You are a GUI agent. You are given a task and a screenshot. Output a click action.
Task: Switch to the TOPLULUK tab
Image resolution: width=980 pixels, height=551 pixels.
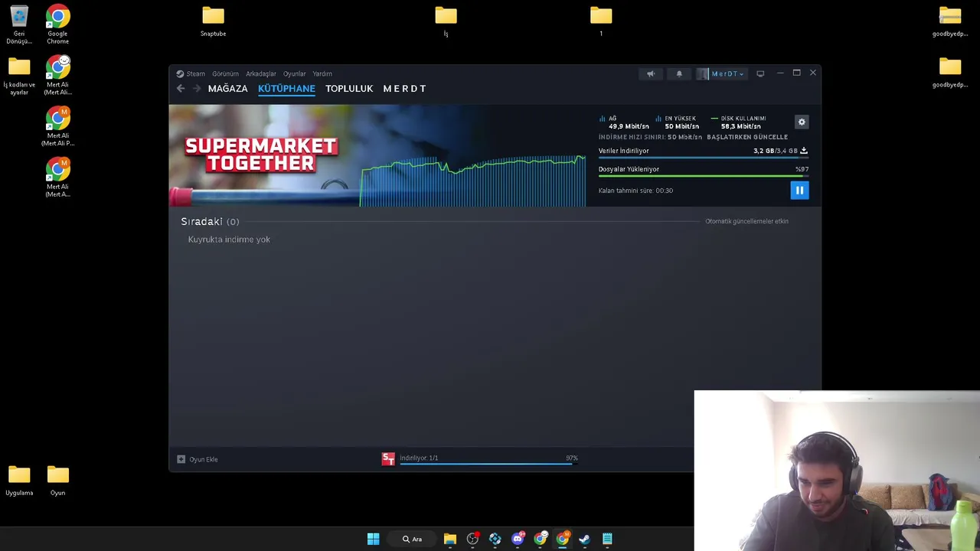349,89
